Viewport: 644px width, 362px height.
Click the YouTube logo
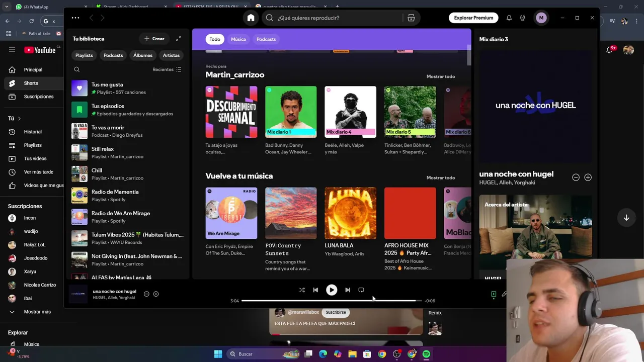[40, 50]
